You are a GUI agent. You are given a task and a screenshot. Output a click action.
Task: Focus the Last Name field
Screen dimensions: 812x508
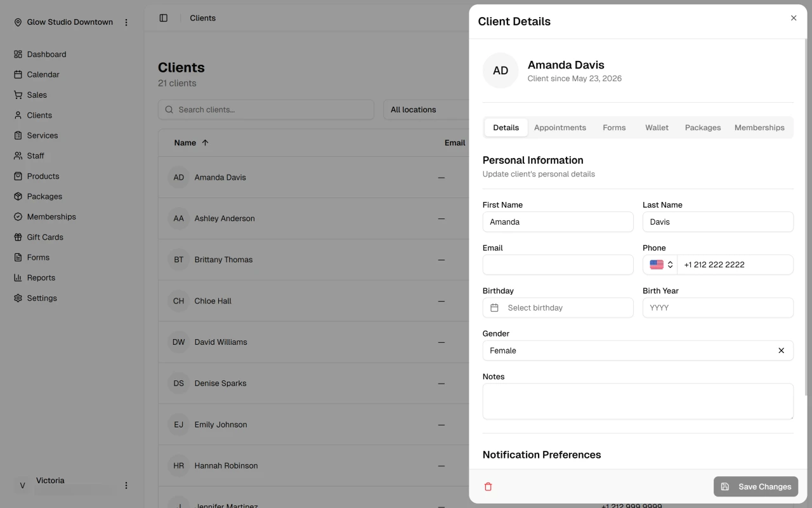718,222
